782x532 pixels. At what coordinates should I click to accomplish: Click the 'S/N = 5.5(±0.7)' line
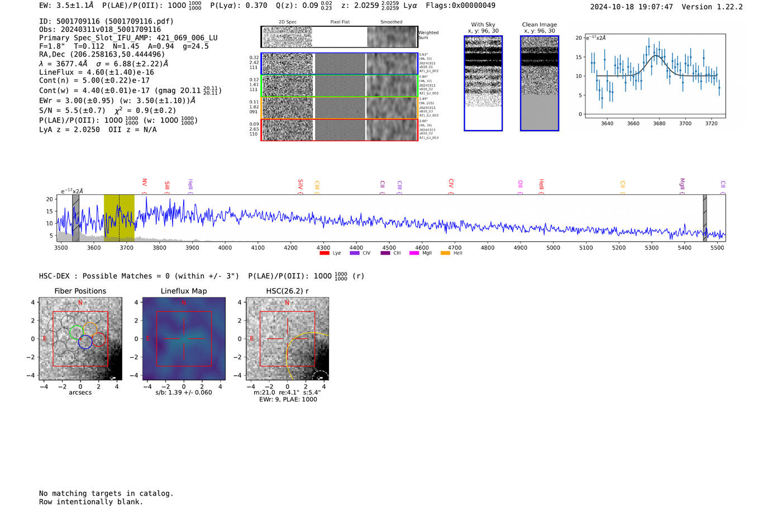(108, 111)
